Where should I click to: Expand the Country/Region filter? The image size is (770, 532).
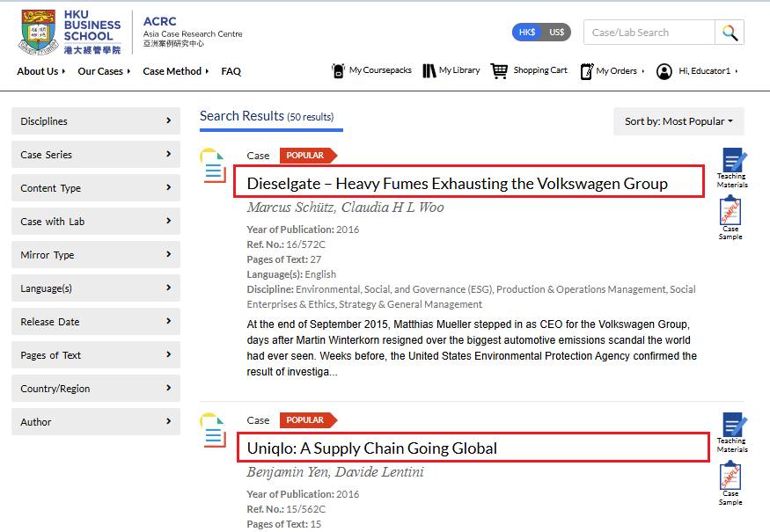96,388
